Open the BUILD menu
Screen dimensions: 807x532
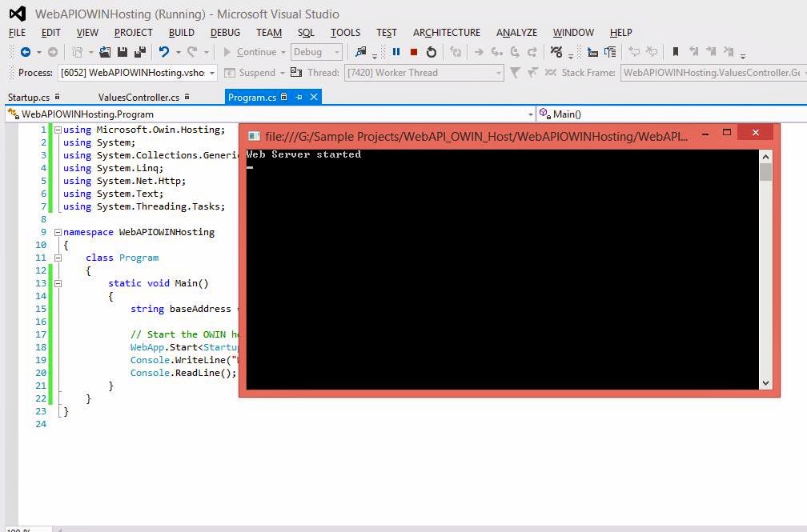[x=182, y=33]
